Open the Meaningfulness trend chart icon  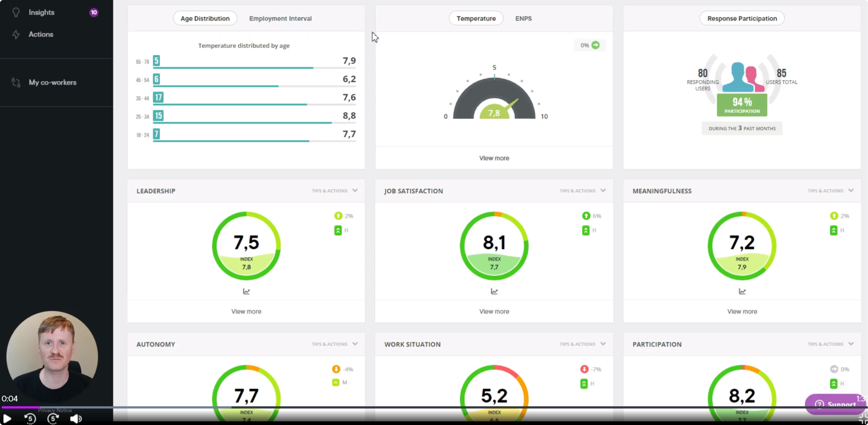(742, 291)
